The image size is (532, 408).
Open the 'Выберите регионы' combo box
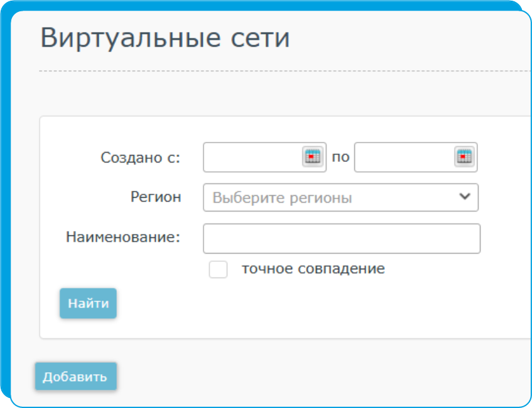(x=340, y=197)
